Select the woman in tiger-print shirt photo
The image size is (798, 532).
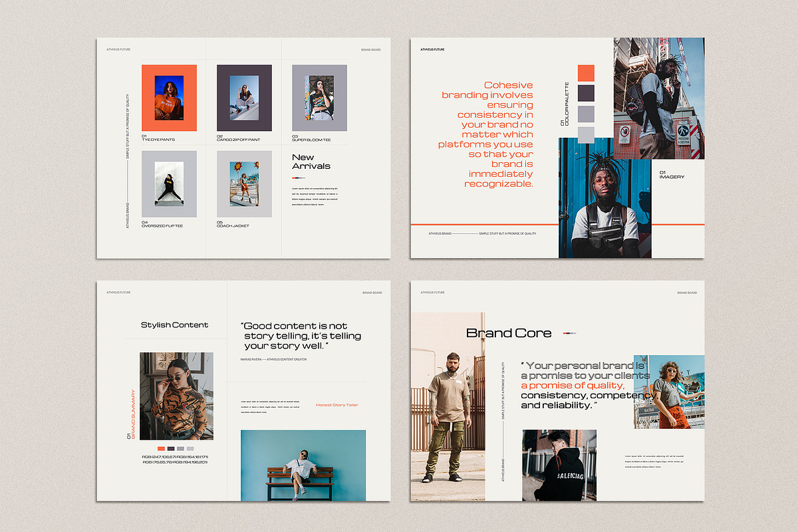176,396
